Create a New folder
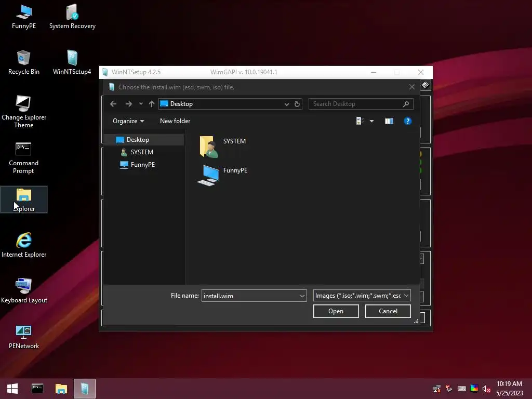The width and height of the screenshot is (532, 399). (x=175, y=121)
